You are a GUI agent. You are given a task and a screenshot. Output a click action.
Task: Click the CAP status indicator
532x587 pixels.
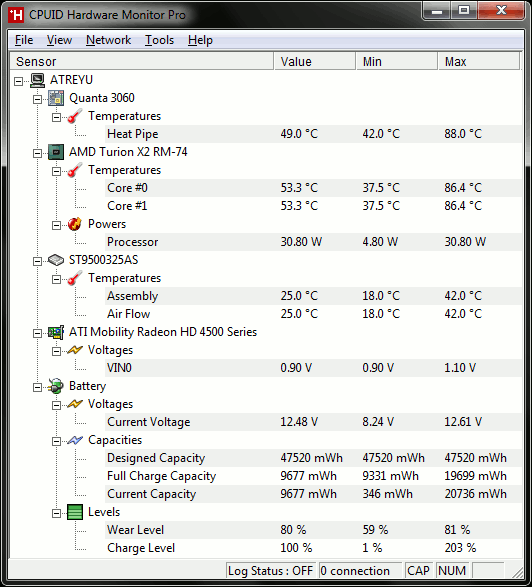tap(418, 571)
